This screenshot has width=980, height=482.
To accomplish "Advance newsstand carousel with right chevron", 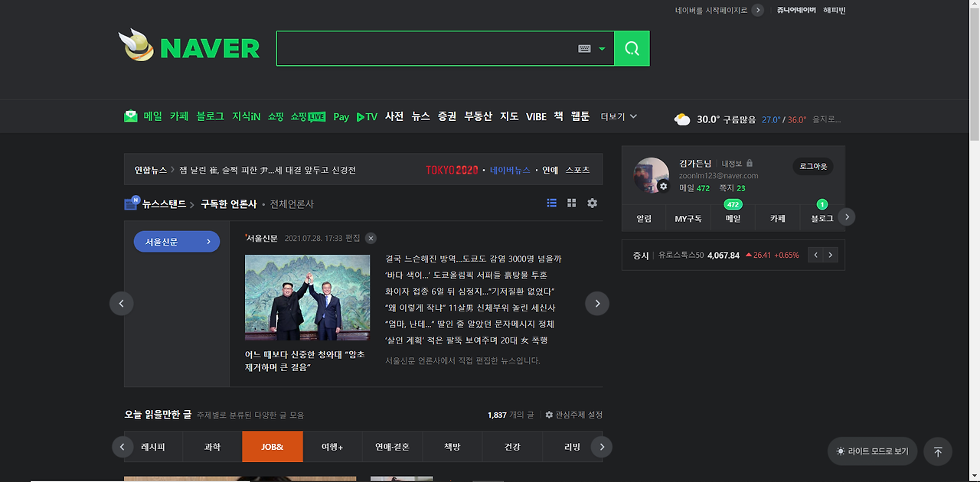I will [596, 303].
